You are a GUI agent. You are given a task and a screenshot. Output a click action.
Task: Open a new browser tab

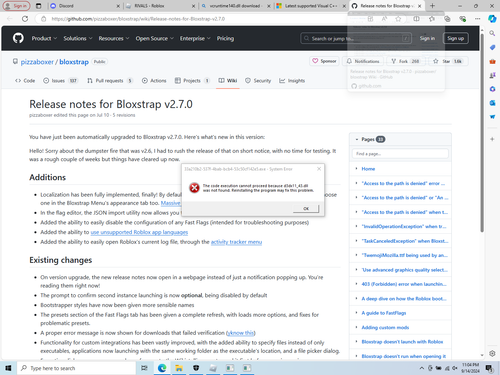coord(432,6)
